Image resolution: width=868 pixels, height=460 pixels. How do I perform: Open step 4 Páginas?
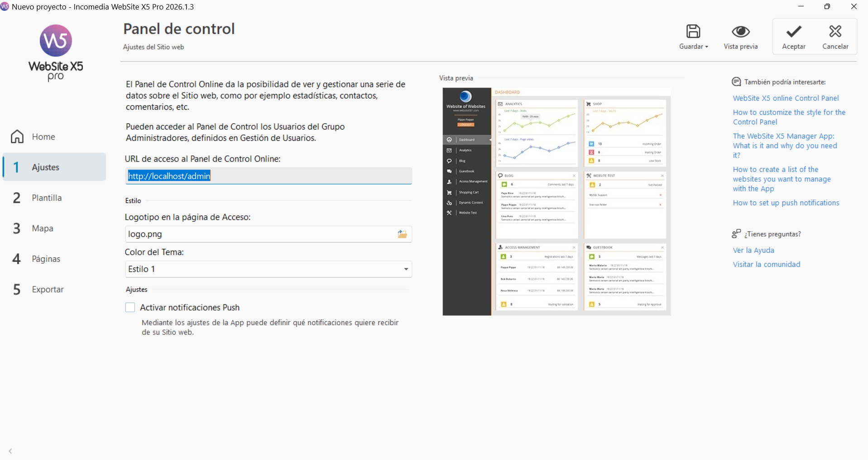click(46, 259)
